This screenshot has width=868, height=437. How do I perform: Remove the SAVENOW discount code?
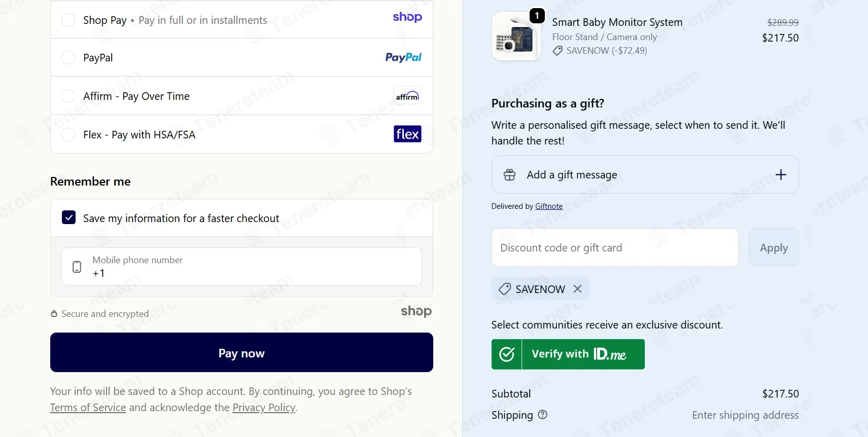(x=577, y=288)
